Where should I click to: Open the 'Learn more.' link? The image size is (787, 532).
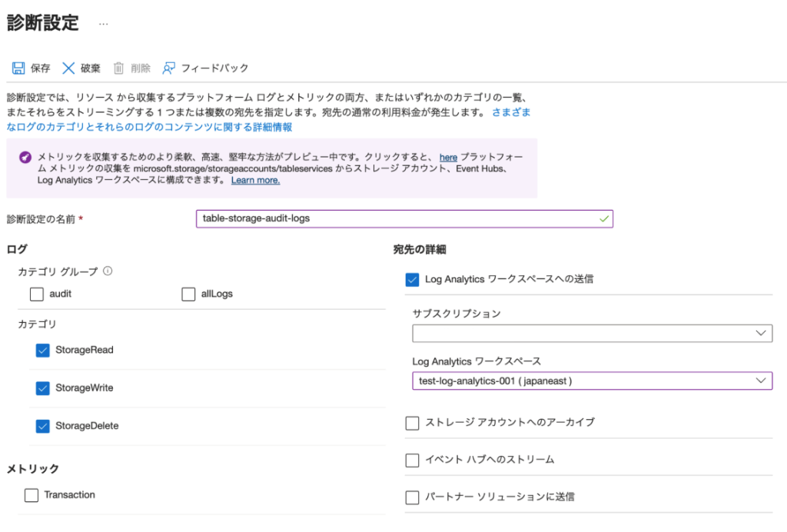click(255, 180)
